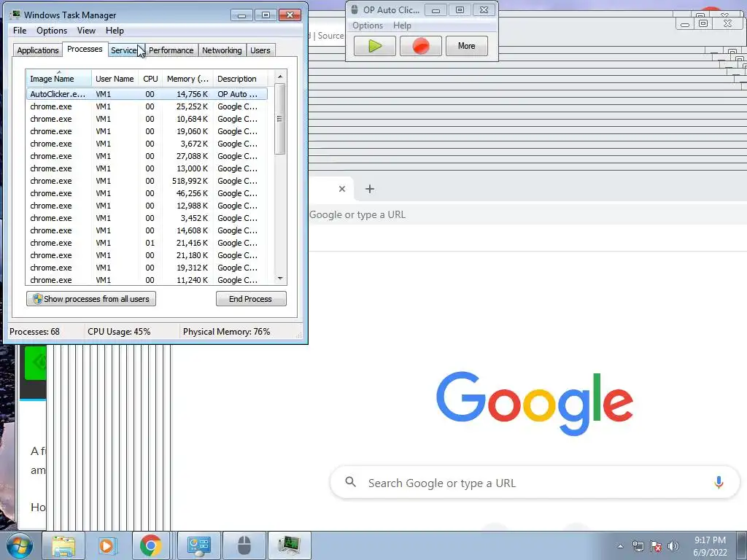Sort by the Description column header
The width and height of the screenshot is (747, 560).
pyautogui.click(x=240, y=79)
